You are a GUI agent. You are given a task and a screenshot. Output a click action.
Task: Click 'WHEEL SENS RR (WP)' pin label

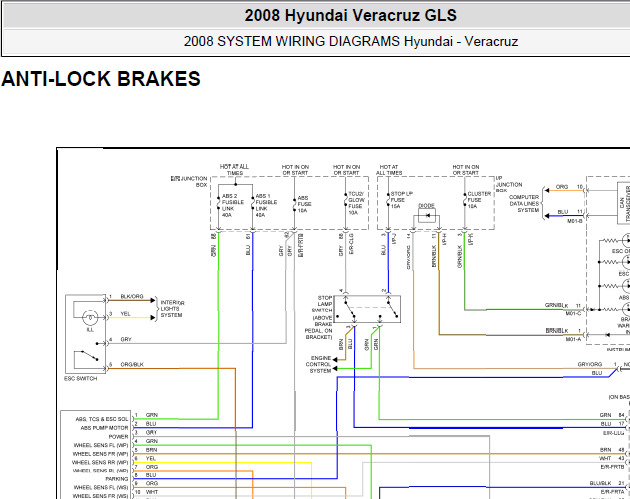click(x=100, y=463)
